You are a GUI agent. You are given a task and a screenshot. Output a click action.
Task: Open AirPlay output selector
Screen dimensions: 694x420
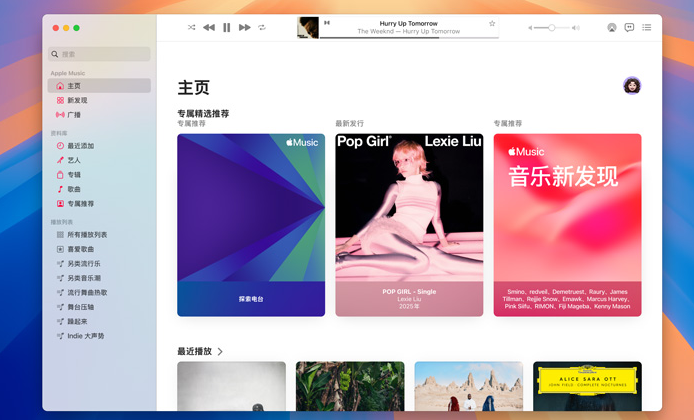point(612,27)
